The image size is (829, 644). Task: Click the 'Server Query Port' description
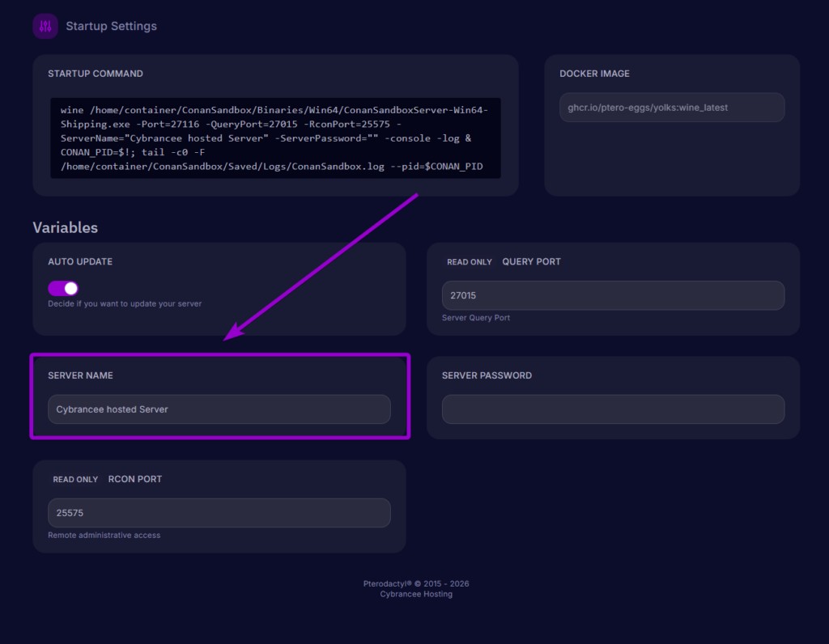click(476, 317)
